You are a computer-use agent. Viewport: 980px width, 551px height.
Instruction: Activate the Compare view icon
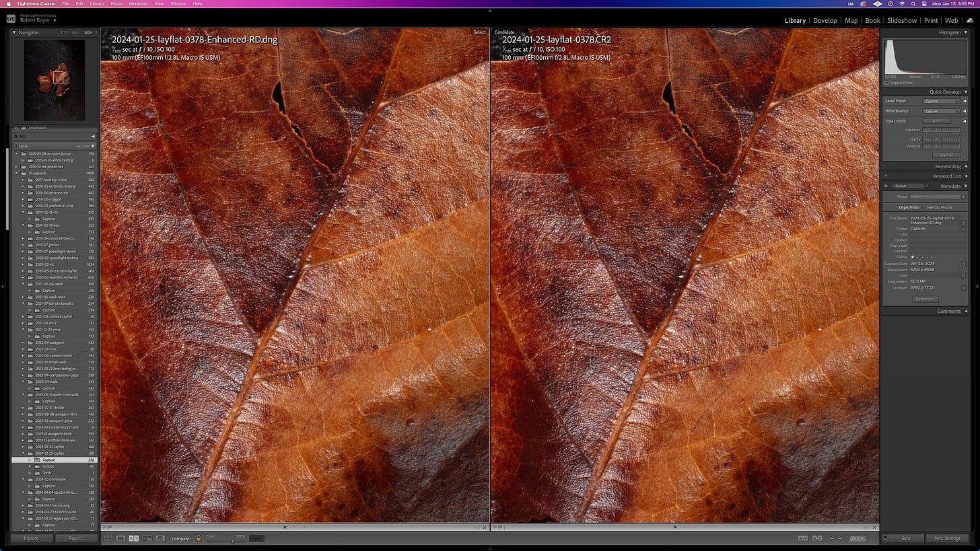point(133,538)
